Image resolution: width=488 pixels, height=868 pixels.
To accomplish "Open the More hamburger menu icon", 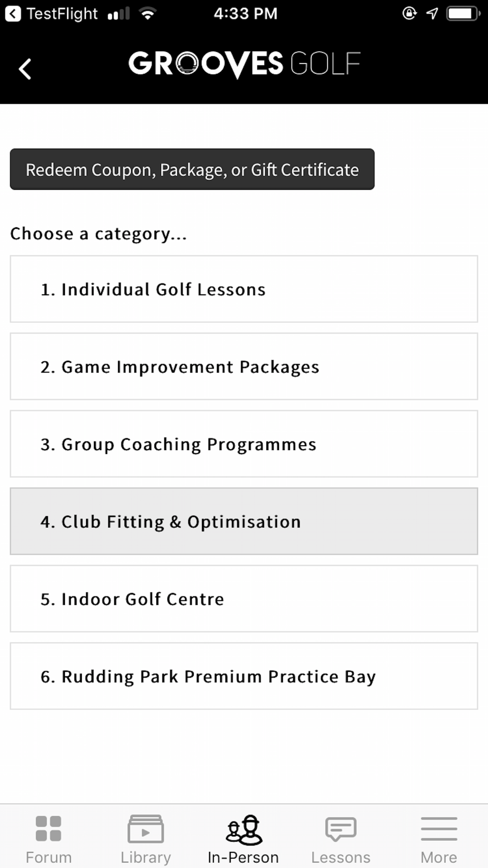I will coord(439,828).
